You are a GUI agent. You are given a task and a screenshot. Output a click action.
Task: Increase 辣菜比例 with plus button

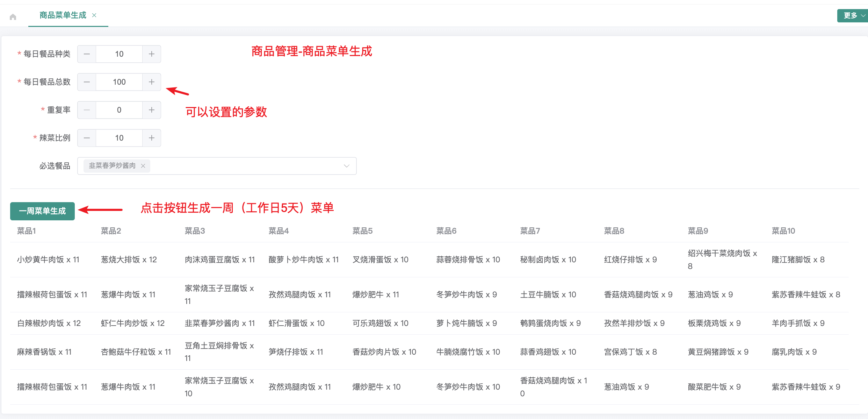[152, 138]
